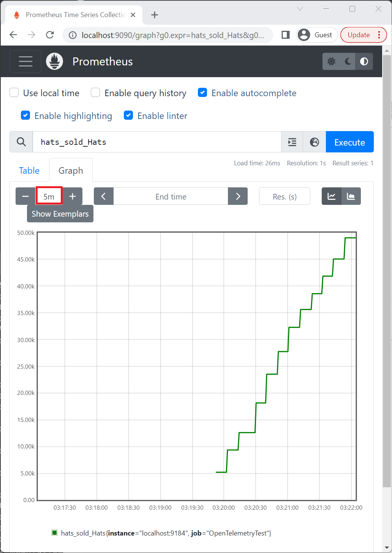Disable Enable autocomplete

pyautogui.click(x=202, y=92)
